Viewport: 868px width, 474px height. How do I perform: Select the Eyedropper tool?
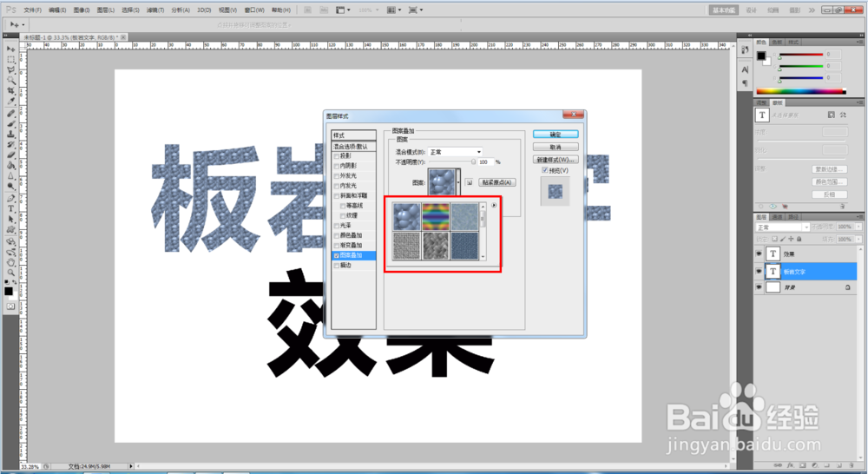click(x=10, y=102)
